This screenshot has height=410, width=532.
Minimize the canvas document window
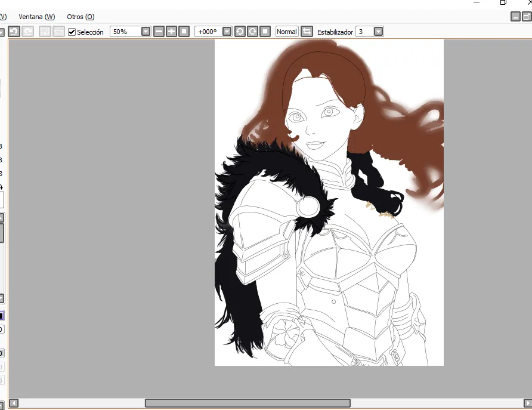(x=515, y=16)
